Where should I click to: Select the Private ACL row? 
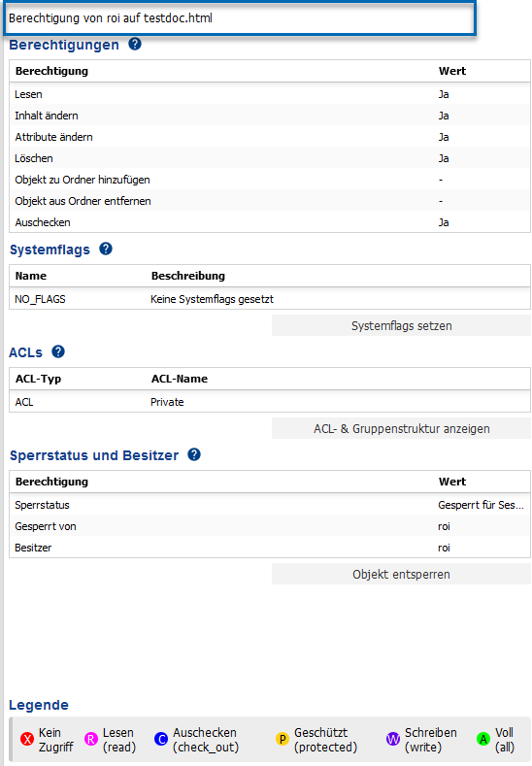click(270, 402)
